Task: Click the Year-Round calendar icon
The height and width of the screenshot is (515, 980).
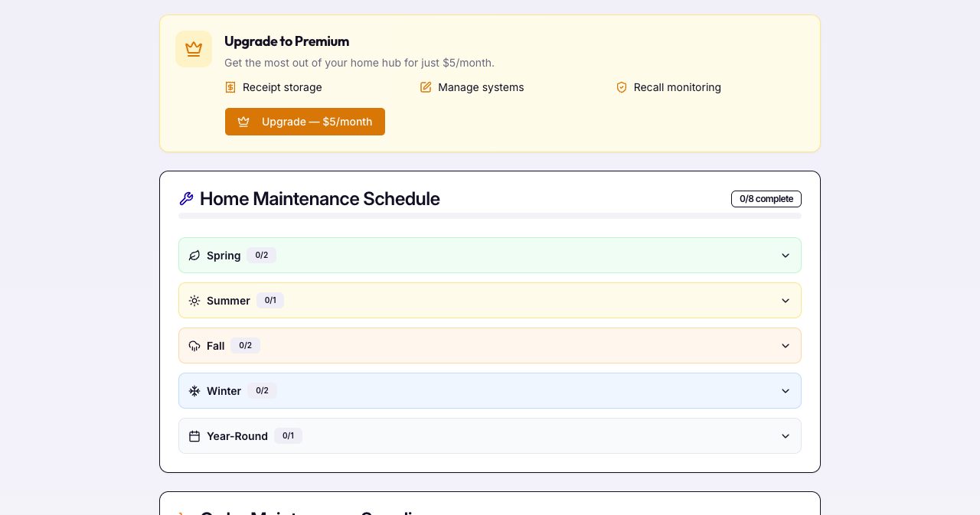Action: pyautogui.click(x=194, y=436)
